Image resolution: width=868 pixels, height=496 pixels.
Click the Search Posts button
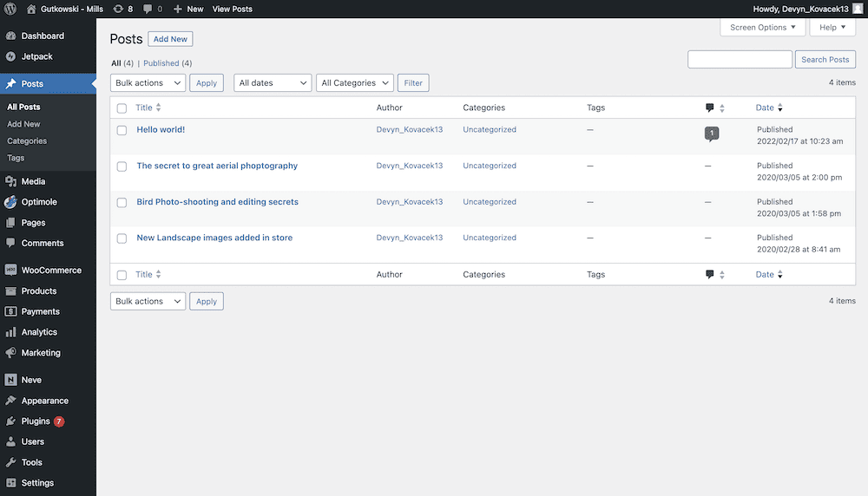tap(825, 59)
